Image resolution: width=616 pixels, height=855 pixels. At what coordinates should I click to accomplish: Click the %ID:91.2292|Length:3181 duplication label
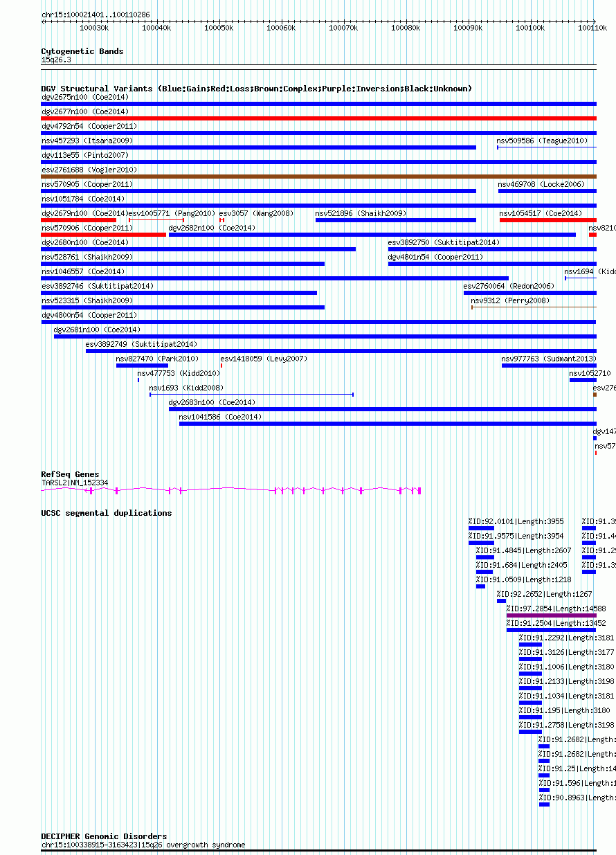pyautogui.click(x=567, y=638)
